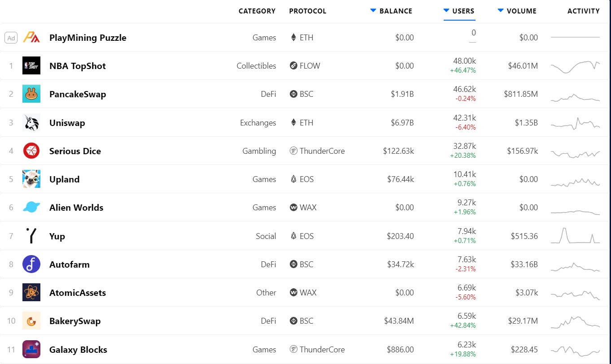This screenshot has width=611, height=364.
Task: Click the PancakeSwap bunny logo
Action: click(31, 94)
